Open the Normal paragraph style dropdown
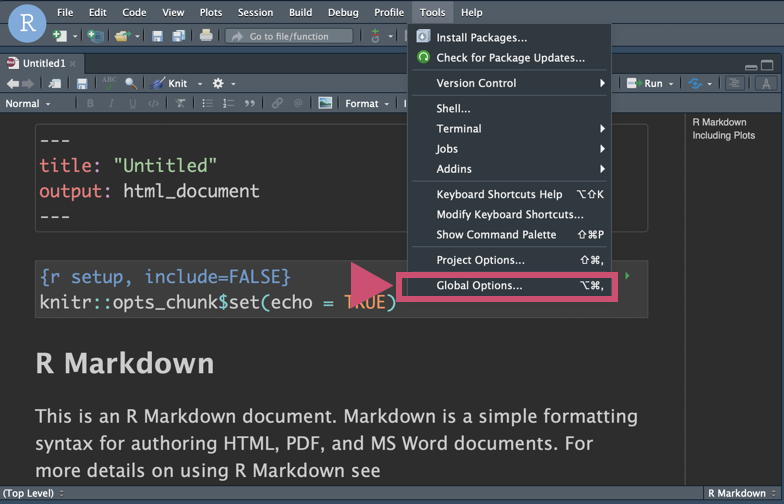 (x=28, y=103)
